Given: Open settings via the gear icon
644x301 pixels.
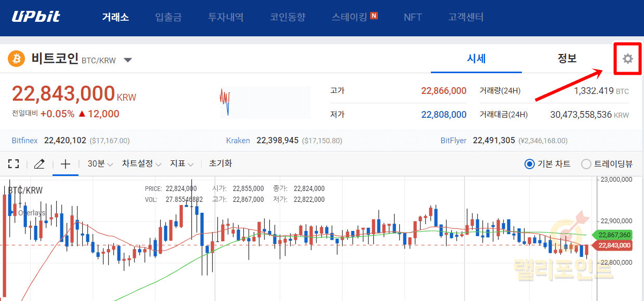Looking at the screenshot, I should [627, 59].
